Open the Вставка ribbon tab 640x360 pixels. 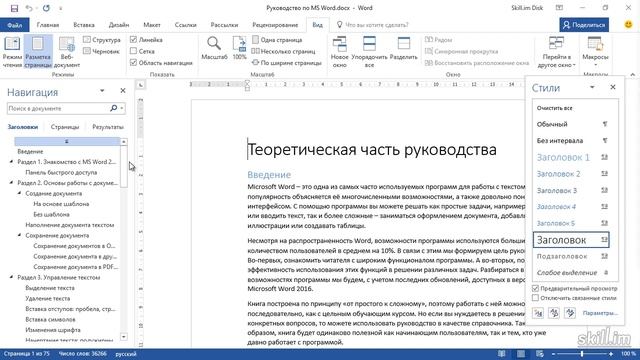84,25
